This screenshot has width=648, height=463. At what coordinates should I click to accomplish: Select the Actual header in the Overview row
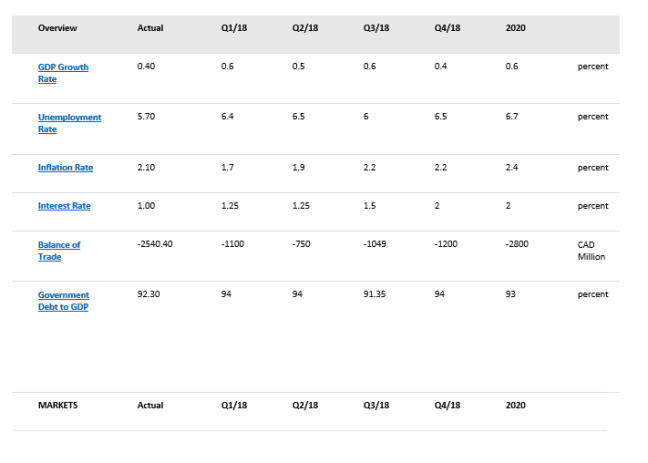point(150,27)
